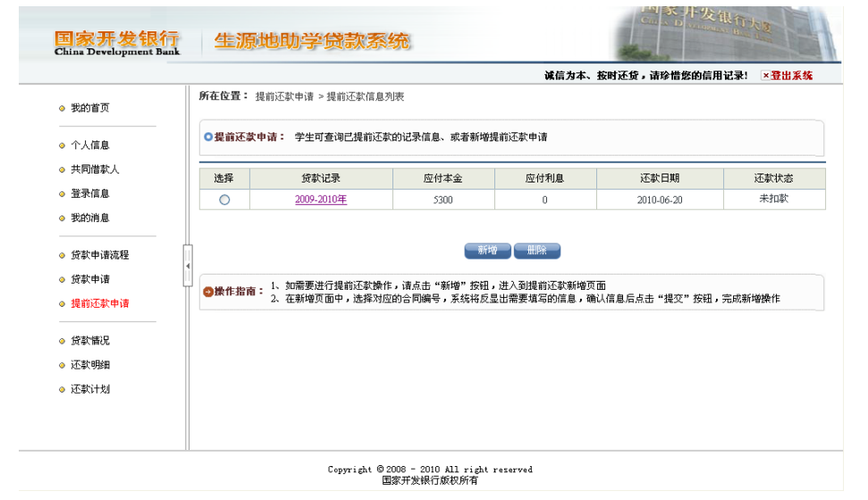Open the 2009-2010年 loan record link
Viewport: 868px width, 500px height.
[x=321, y=199]
